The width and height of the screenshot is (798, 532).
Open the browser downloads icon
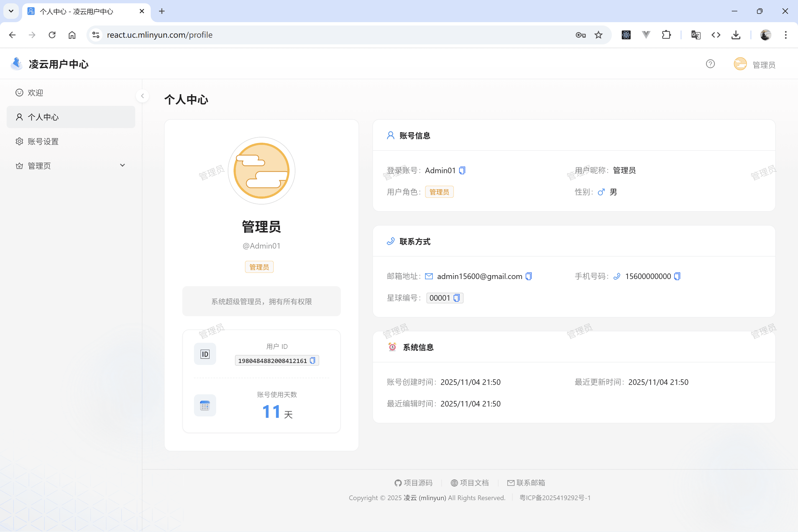coord(736,35)
